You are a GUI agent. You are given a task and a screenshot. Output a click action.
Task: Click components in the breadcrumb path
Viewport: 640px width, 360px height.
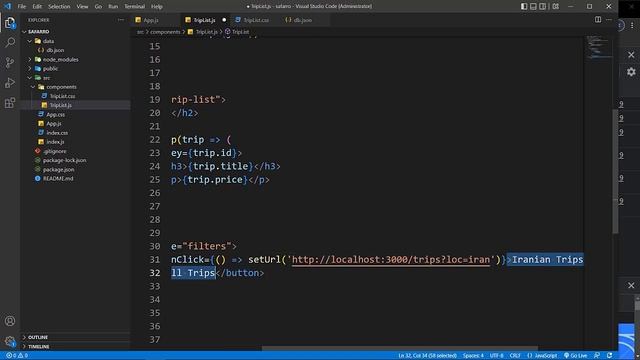[x=165, y=32]
